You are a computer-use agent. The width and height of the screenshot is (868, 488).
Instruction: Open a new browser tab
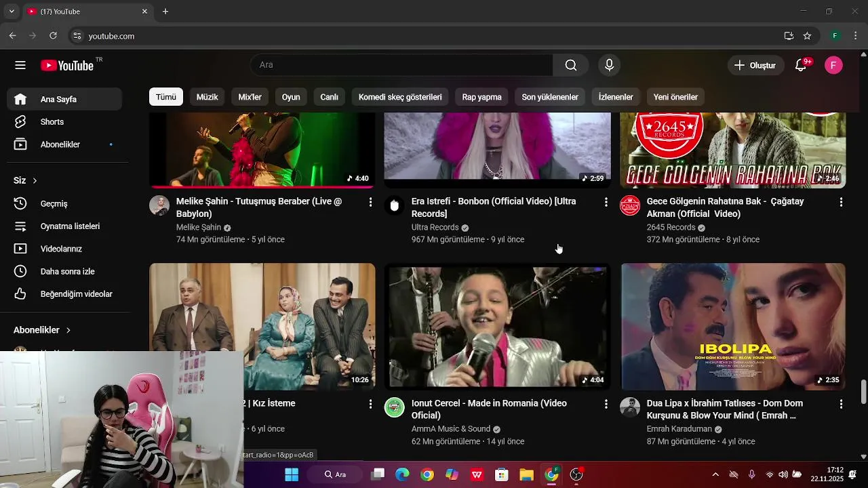coord(165,12)
